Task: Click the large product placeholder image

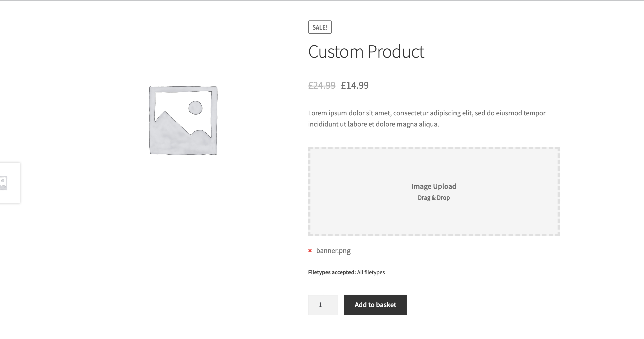Action: click(183, 120)
